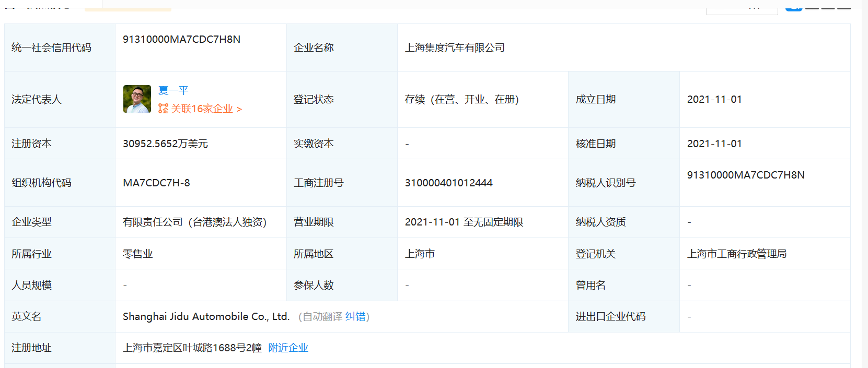The height and width of the screenshot is (368, 868).
Task: Click the taxpayer ID value next to 纳税人识别号
Action: coord(746,175)
